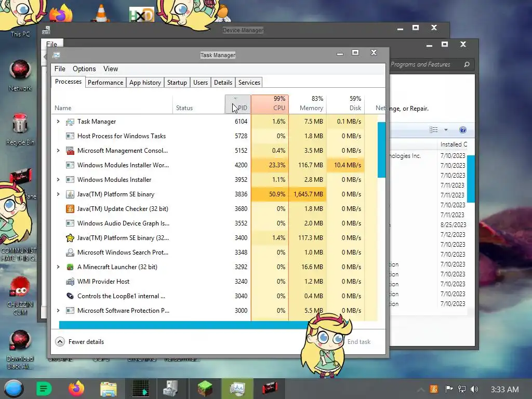Expand Microsoft Software Protection Platform row
The width and height of the screenshot is (532, 399).
point(58,311)
